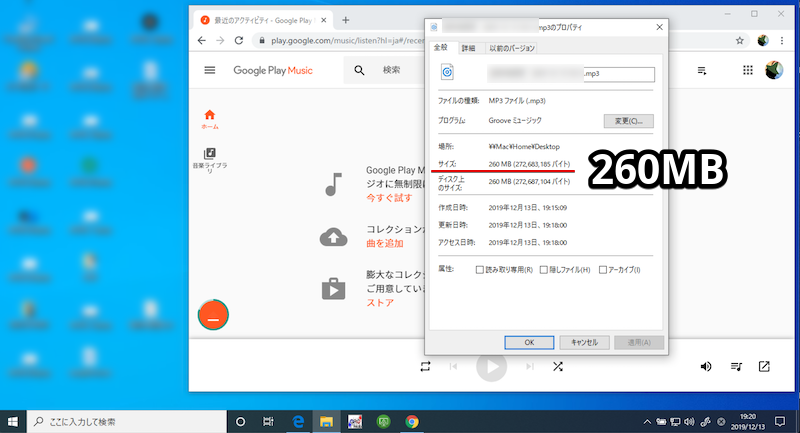The height and width of the screenshot is (433, 800).
Task: Enable the read-only attribute checkbox
Action: 481,270
